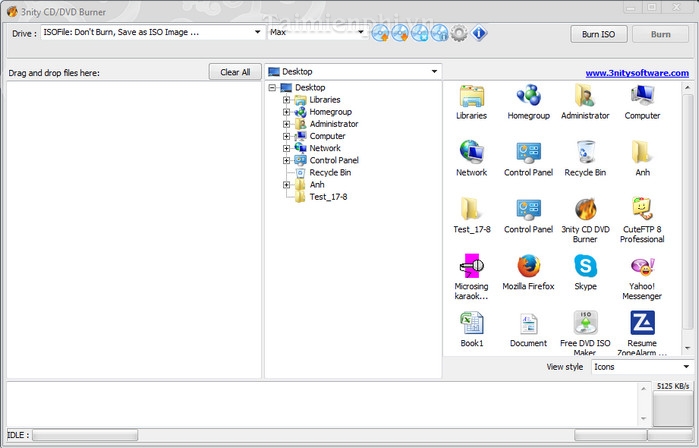Open settings with the gear icon
Image resolution: width=699 pixels, height=448 pixels.
[x=459, y=33]
